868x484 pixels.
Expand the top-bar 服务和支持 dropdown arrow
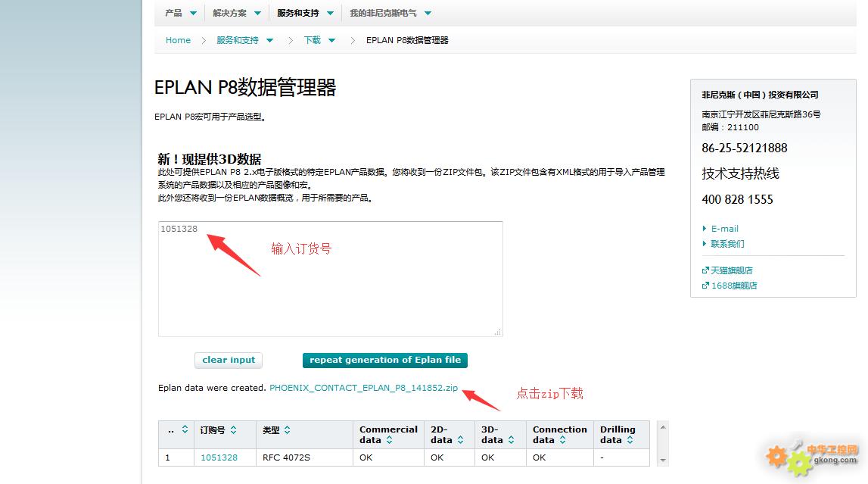click(x=331, y=14)
